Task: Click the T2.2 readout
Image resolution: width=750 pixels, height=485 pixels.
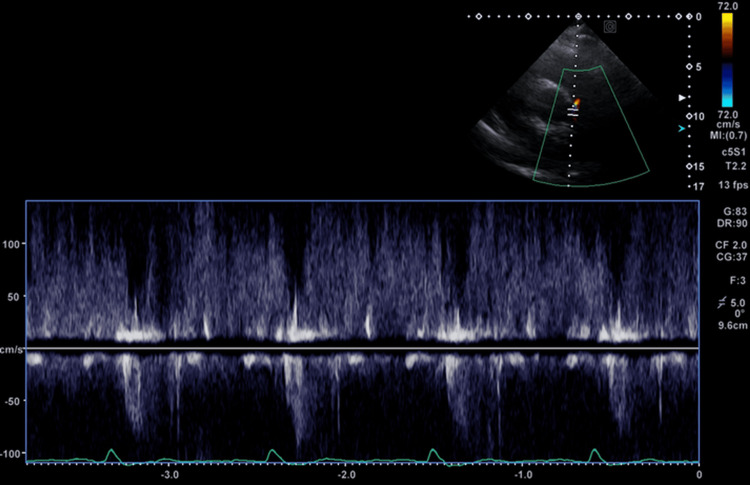Action: pyautogui.click(x=736, y=166)
